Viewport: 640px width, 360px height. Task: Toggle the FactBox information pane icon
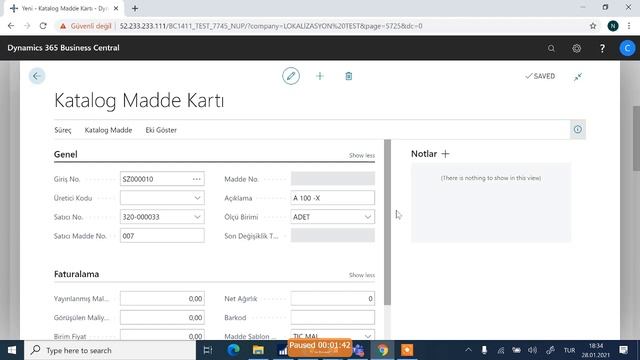[578, 129]
